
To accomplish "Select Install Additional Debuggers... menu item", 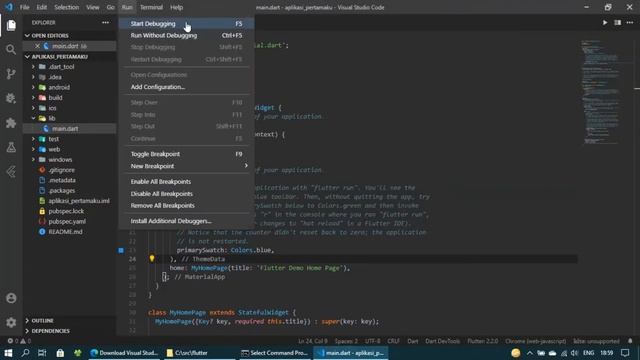I will coord(187,221).
